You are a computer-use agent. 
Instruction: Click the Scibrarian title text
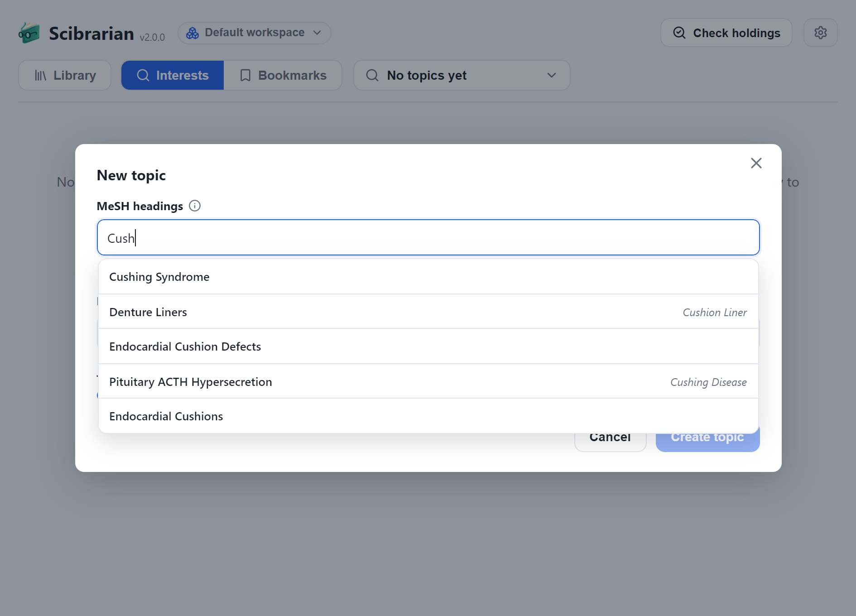[x=91, y=34]
